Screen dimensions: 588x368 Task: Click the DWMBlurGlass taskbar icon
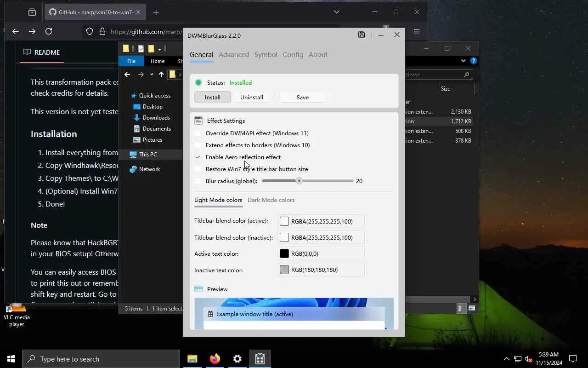pos(260,359)
